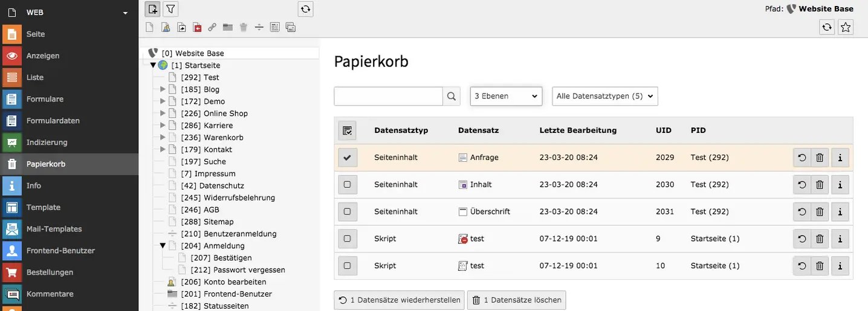This screenshot has height=311, width=868.
Task: Open the Alle Datensatztypen dropdown
Action: click(604, 96)
